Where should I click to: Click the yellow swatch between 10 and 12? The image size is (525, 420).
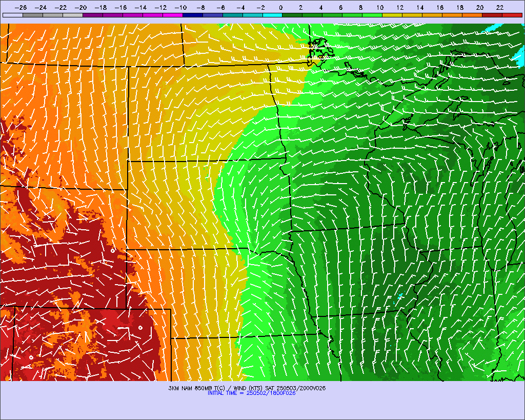coord(392,15)
